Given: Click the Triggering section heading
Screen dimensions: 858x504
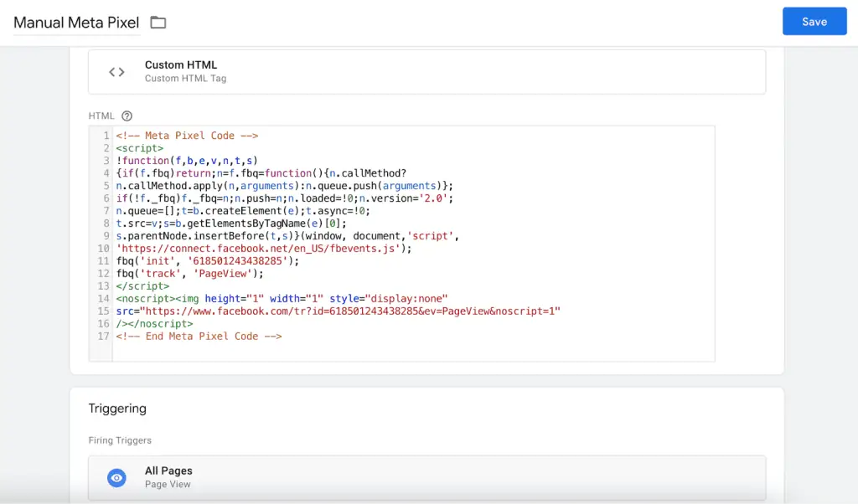Looking at the screenshot, I should click(x=117, y=409).
